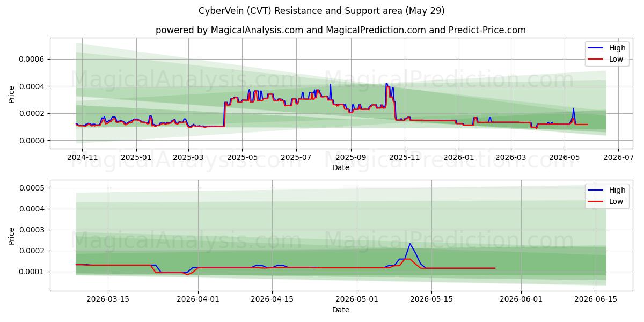Click the 'Price' y-axis label of bottom chart

pyautogui.click(x=11, y=235)
